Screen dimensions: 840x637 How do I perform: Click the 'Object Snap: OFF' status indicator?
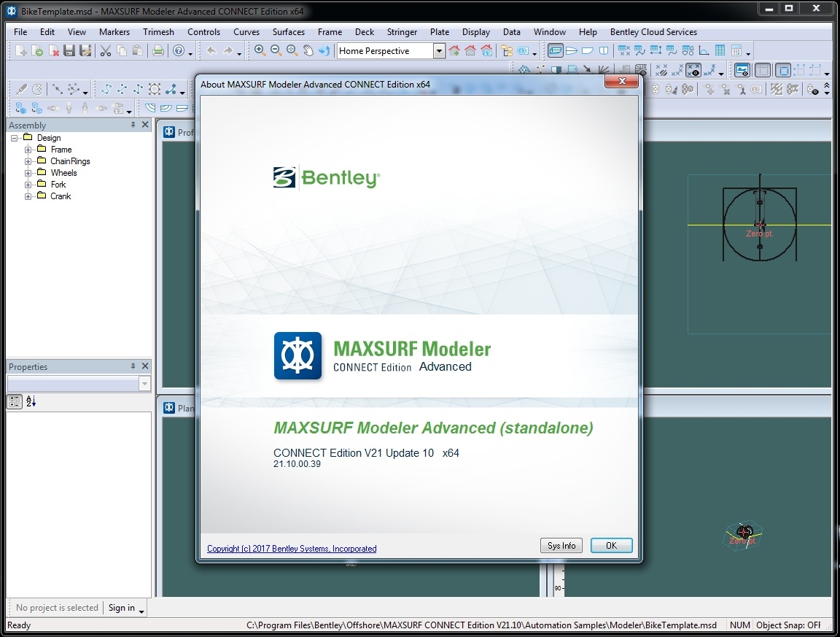pyautogui.click(x=788, y=625)
